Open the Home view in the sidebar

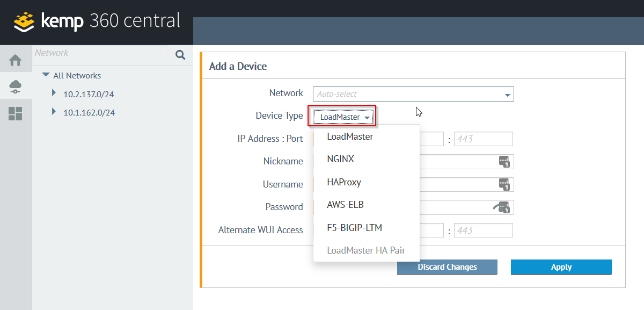16,60
